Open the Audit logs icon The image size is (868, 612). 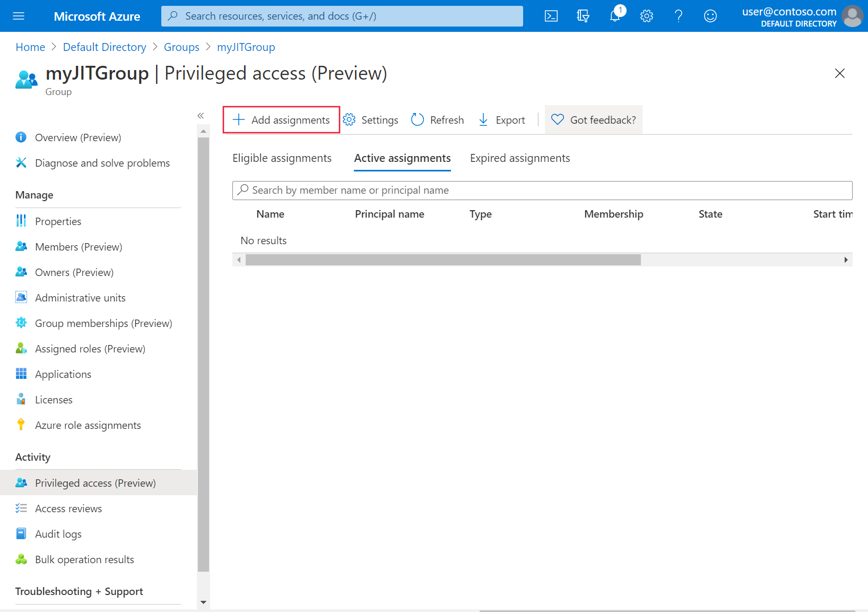click(21, 533)
